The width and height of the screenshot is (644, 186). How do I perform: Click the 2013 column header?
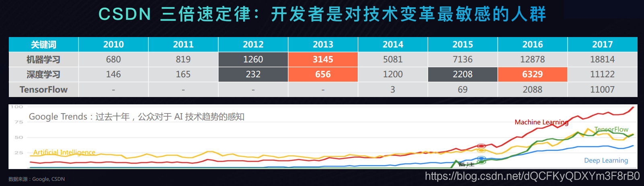pos(323,44)
